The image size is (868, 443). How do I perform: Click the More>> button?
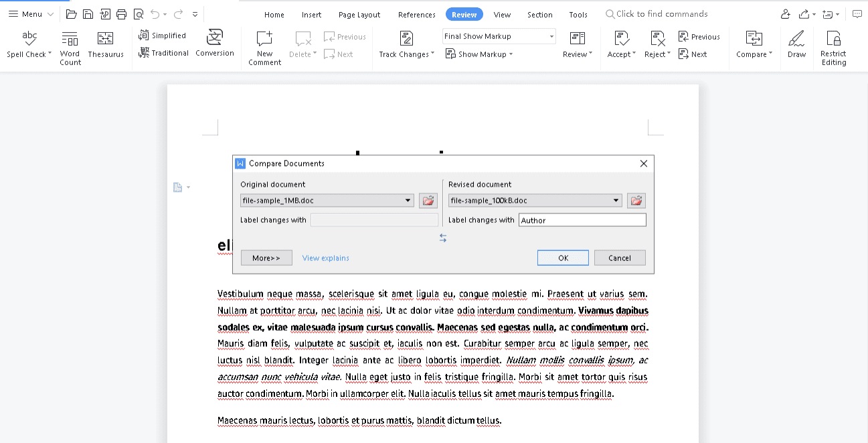[266, 258]
